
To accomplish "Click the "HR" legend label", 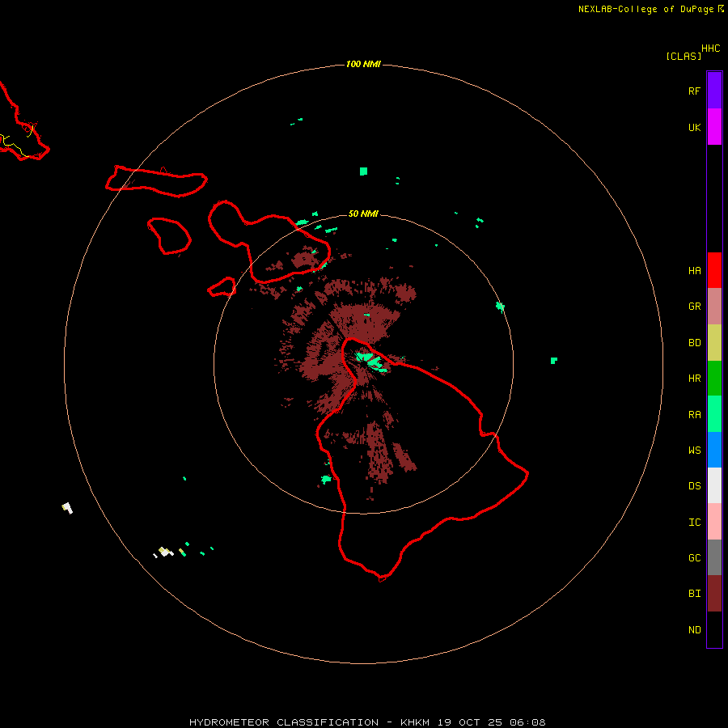I will point(695,379).
